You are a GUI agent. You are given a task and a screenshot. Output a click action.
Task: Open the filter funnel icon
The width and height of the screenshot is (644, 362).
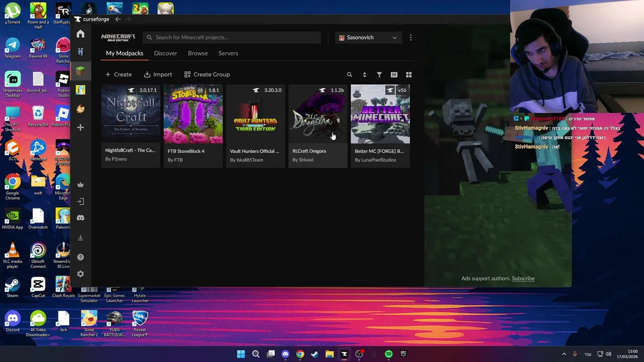[379, 74]
